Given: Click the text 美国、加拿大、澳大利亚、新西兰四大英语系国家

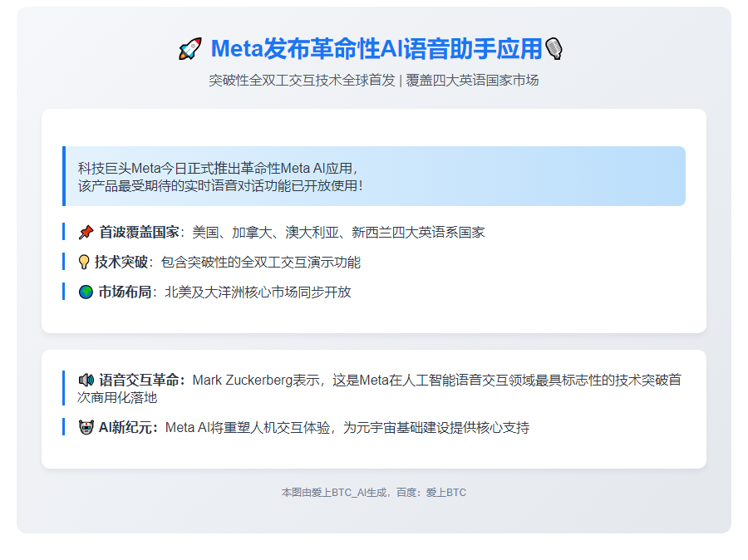Looking at the screenshot, I should click(339, 233).
